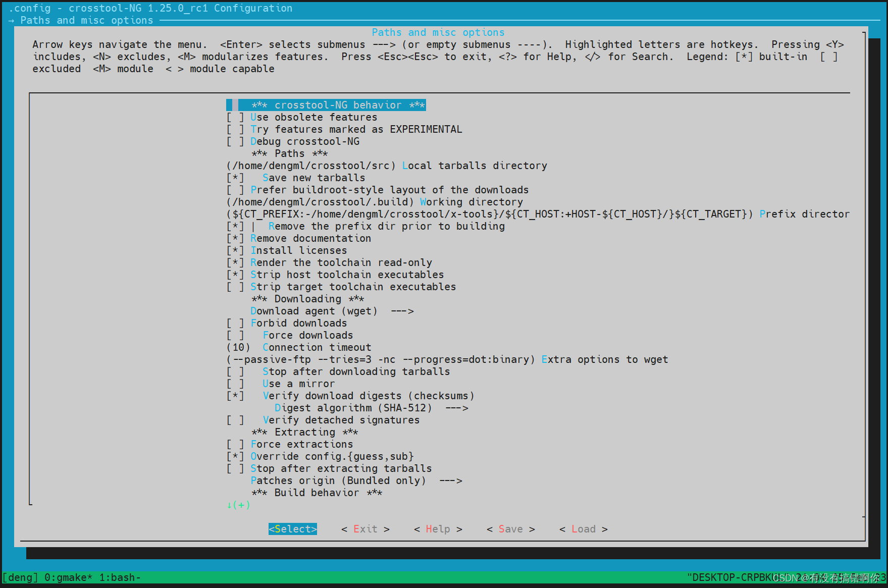This screenshot has height=588, width=888.
Task: Open Patches origin (Bundled only) submenu
Action: [356, 480]
